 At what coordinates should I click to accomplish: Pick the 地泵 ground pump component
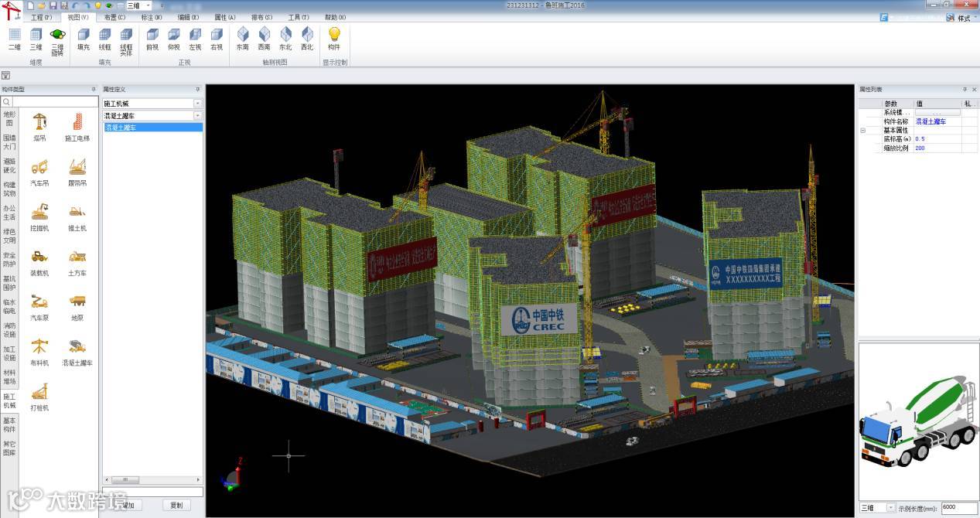pos(77,307)
